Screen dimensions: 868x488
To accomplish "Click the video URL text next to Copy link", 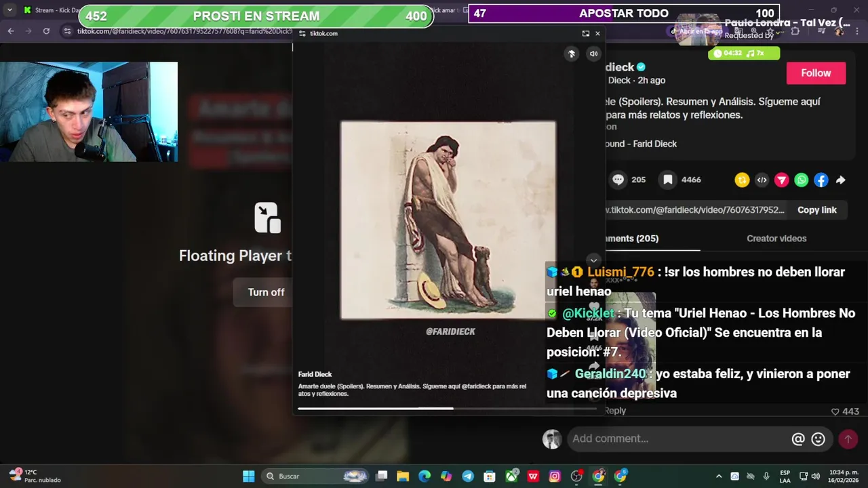I will coord(695,210).
